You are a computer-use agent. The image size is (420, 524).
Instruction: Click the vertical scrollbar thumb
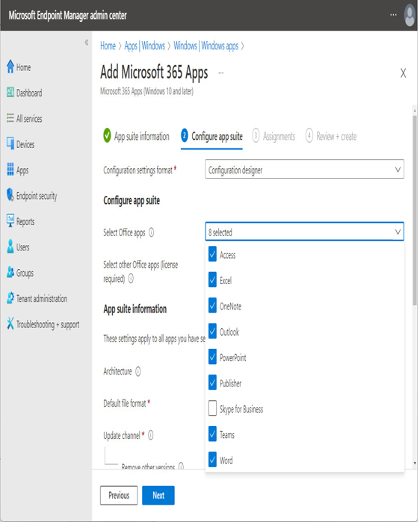tap(416, 212)
